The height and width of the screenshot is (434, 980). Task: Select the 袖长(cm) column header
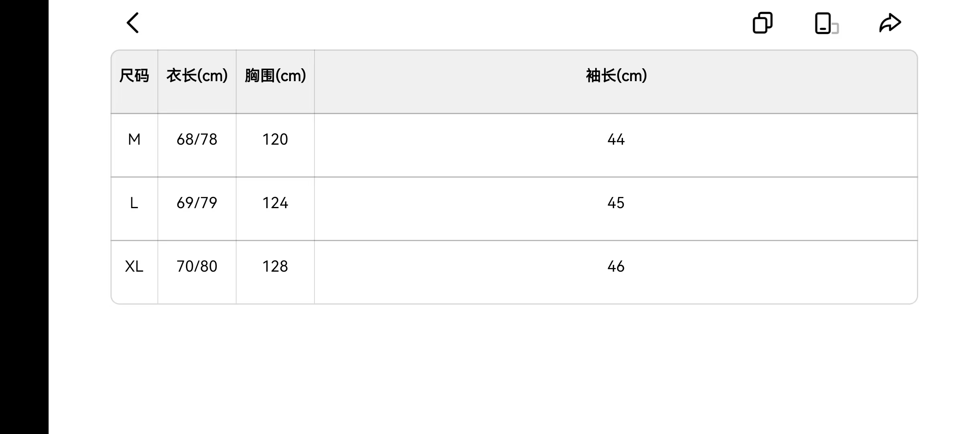tap(616, 76)
